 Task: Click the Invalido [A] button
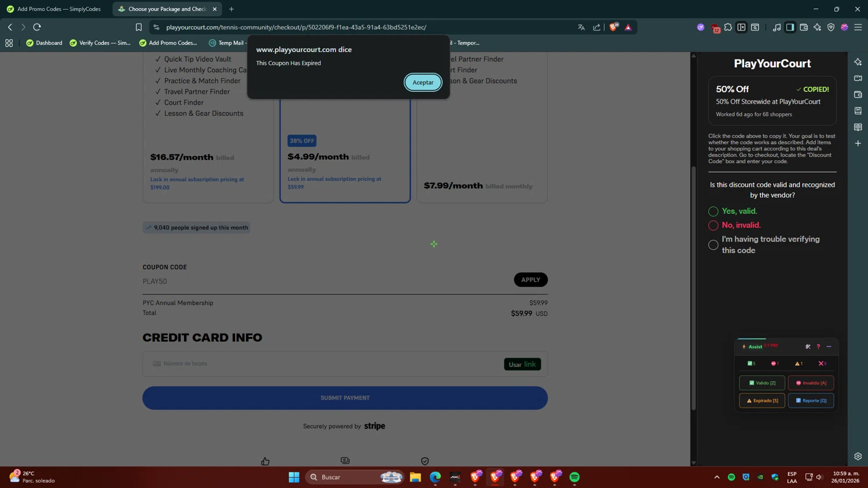811,383
